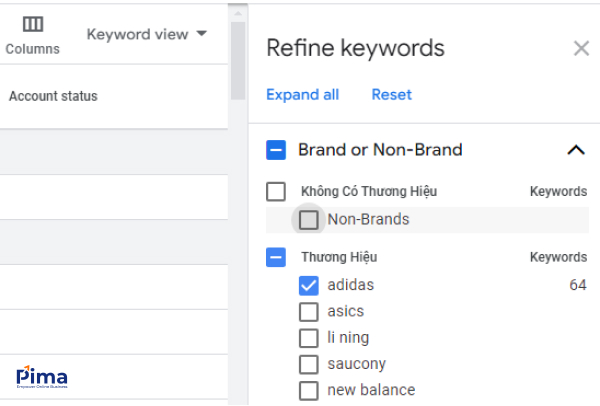Enable the new balance checkbox
Screen dimensions: 600x406
309,390
